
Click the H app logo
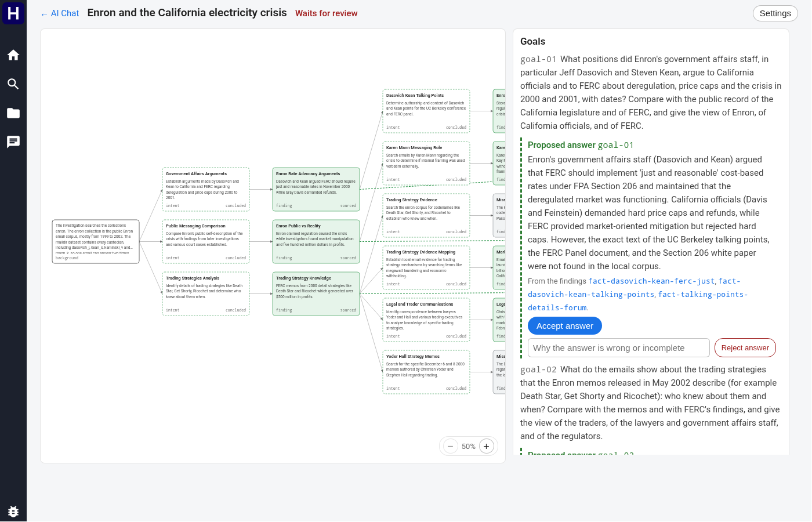13,13
